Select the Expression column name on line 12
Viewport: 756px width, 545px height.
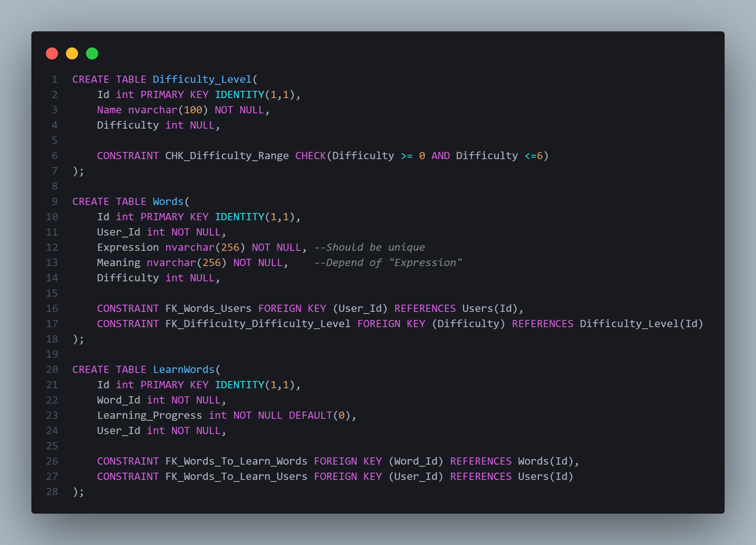pyautogui.click(x=128, y=247)
